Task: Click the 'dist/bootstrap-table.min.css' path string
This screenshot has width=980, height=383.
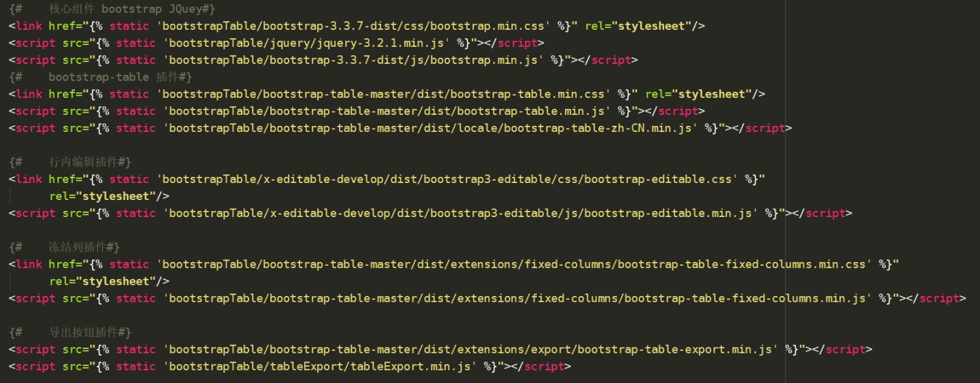Action: (x=384, y=94)
